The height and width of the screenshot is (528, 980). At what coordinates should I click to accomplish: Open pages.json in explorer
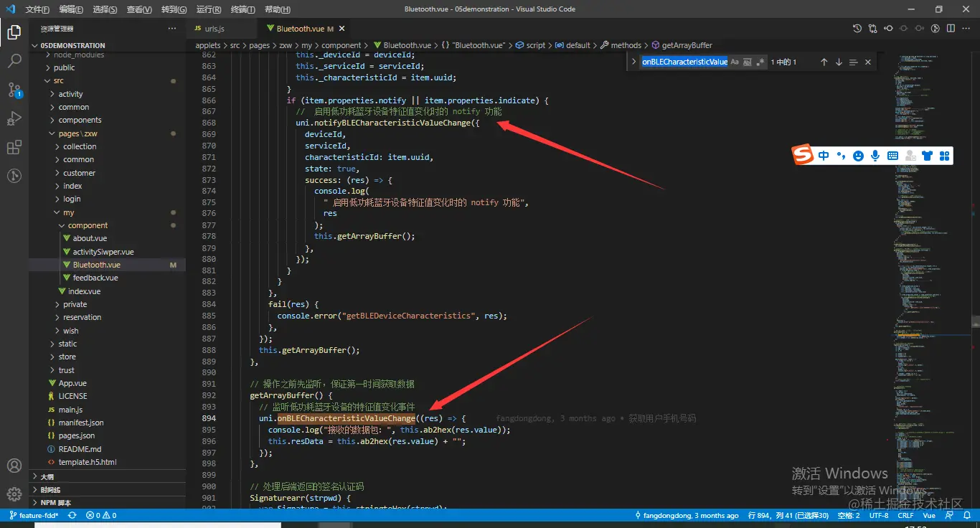(x=77, y=435)
